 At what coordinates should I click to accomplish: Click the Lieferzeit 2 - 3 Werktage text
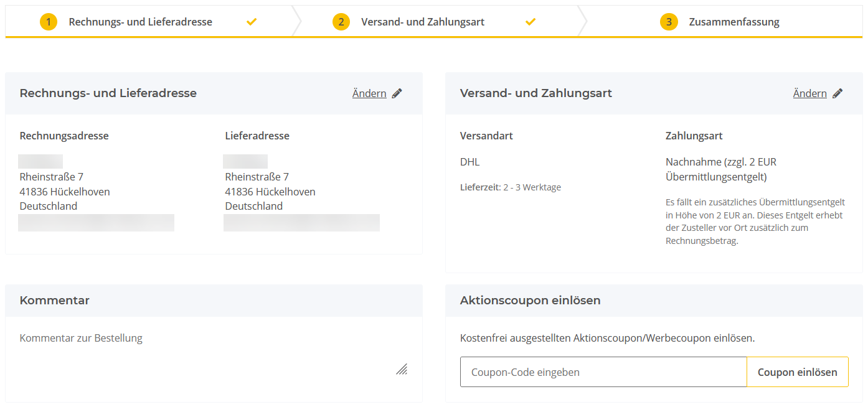(x=510, y=187)
